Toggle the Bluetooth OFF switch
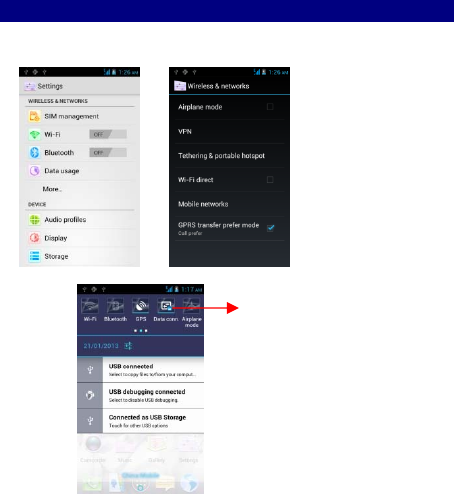Viewport: 454px width, 494px height. pos(108,153)
